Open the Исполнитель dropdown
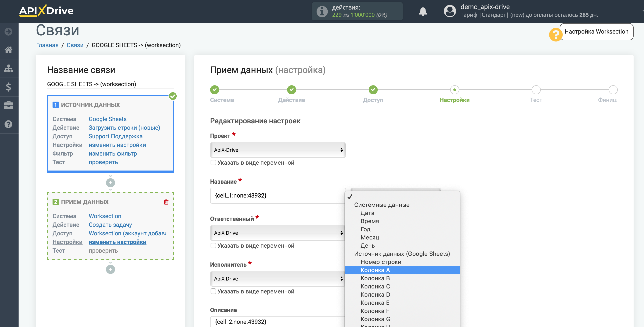 (x=278, y=278)
